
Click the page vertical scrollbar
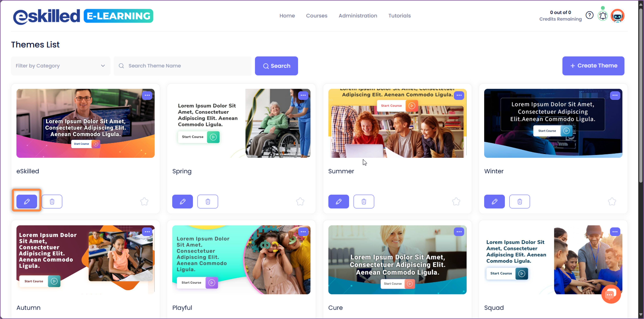click(x=640, y=95)
